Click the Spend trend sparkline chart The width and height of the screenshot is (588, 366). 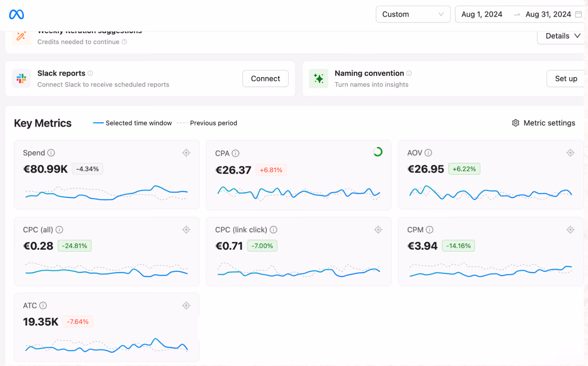(107, 192)
